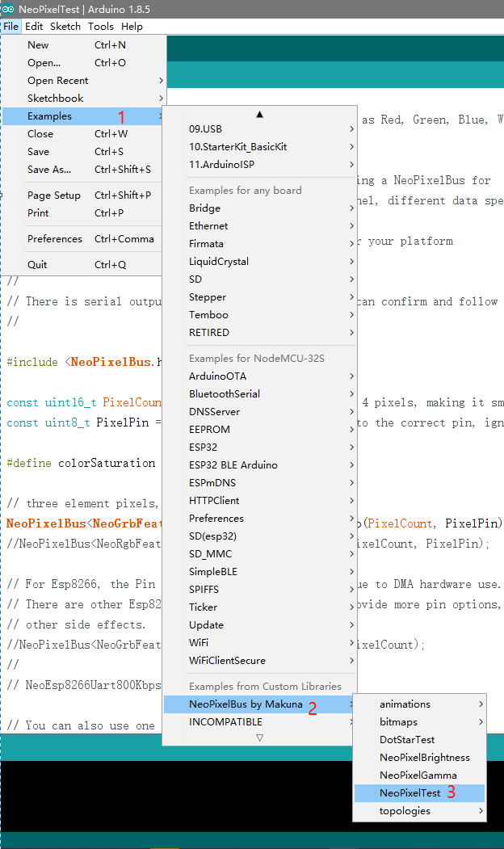Open the NeoPixelTest example
The width and height of the screenshot is (504, 849).
click(x=409, y=793)
